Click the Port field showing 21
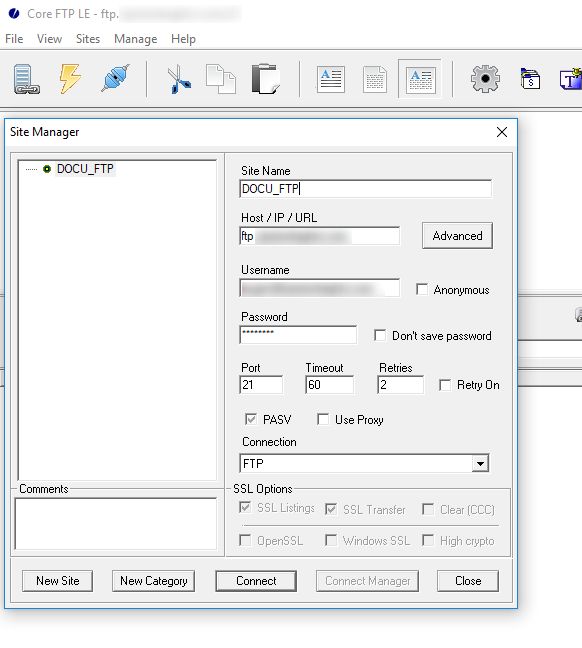The width and height of the screenshot is (582, 648). click(x=261, y=385)
